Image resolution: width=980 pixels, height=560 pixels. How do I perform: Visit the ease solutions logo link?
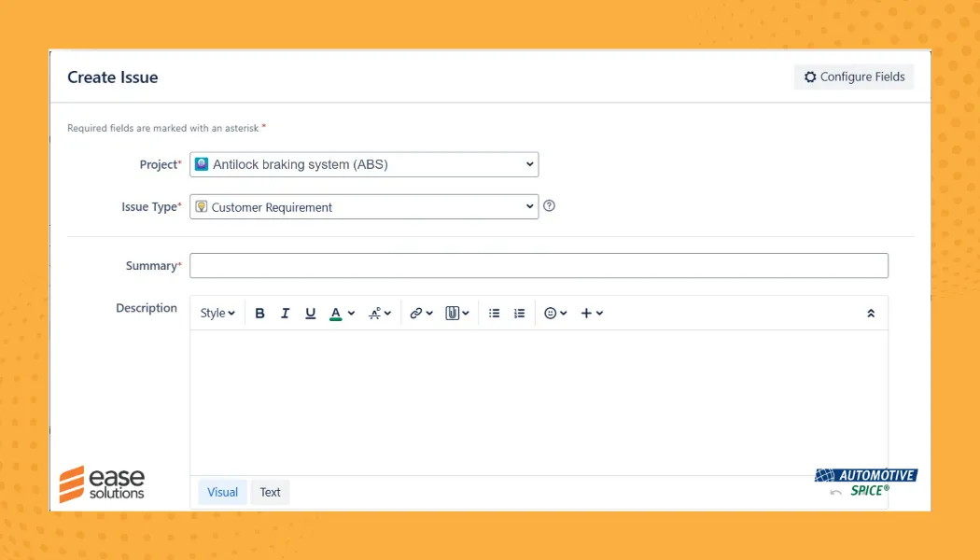click(x=102, y=483)
